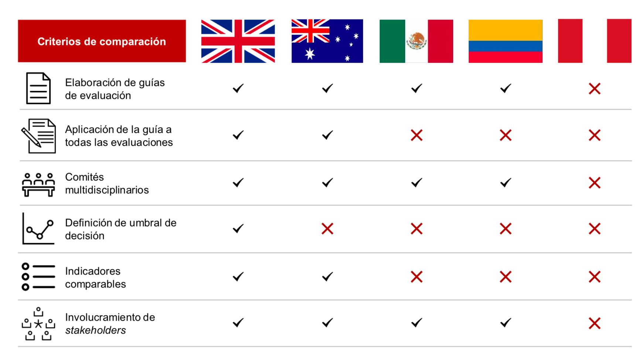Click the red Criterios de comparación header
The width and height of the screenshot is (644, 358).
tap(102, 41)
